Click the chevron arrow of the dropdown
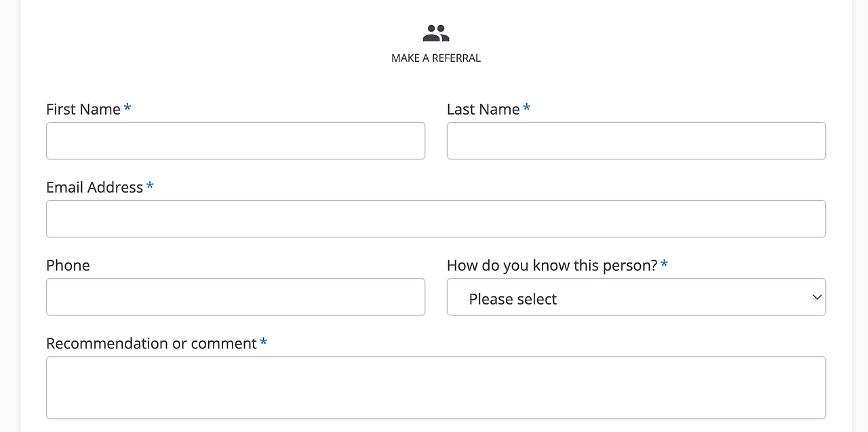This screenshot has height=432, width=868. click(x=817, y=297)
